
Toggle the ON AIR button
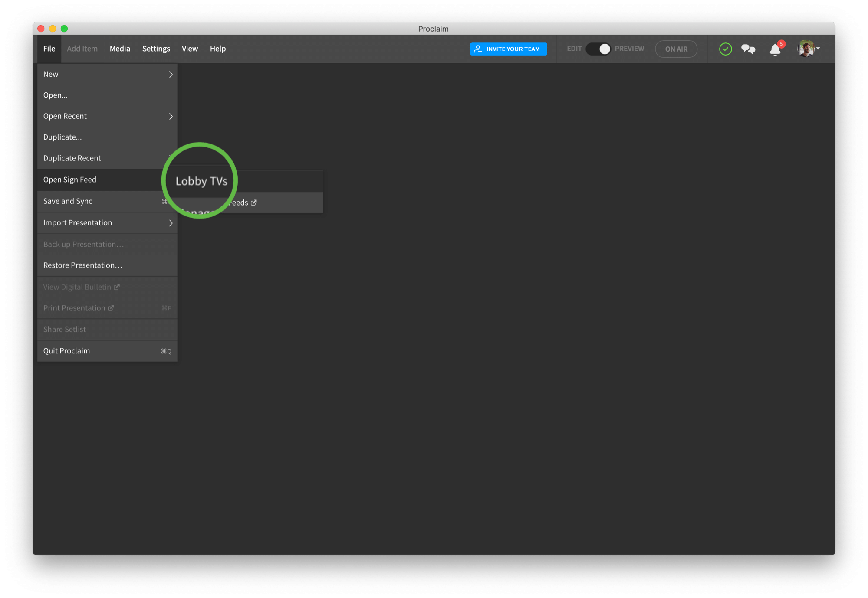tap(676, 49)
